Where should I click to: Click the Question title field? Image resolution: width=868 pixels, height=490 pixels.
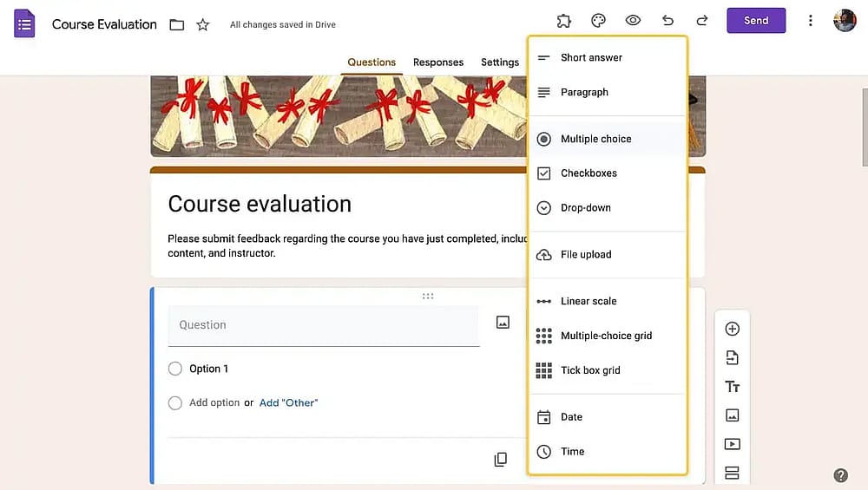click(324, 326)
